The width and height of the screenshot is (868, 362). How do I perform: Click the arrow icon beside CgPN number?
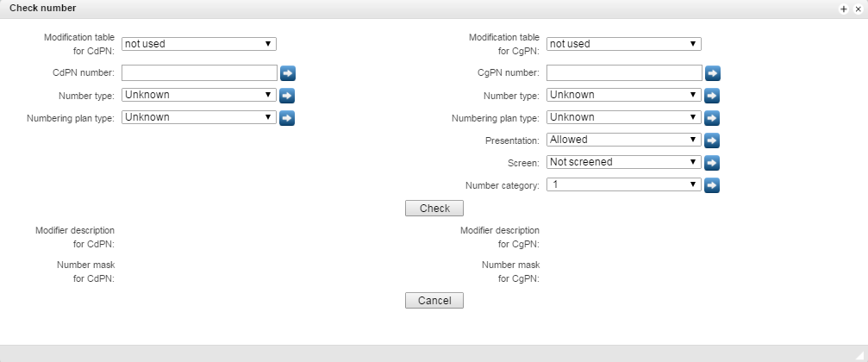[712, 73]
